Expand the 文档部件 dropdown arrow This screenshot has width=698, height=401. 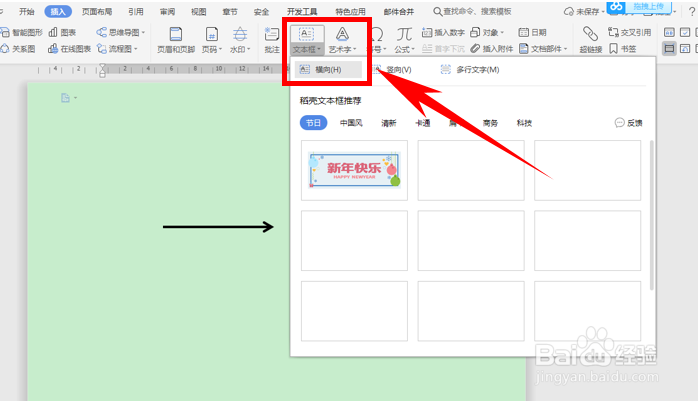point(566,49)
